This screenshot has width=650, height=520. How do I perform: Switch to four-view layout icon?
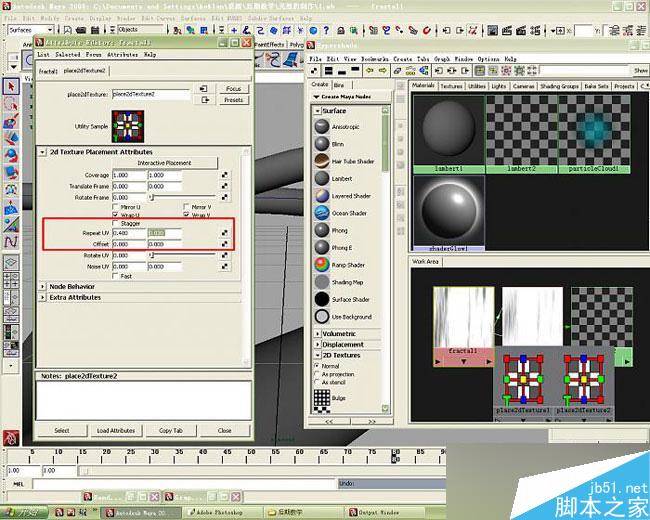[x=11, y=280]
